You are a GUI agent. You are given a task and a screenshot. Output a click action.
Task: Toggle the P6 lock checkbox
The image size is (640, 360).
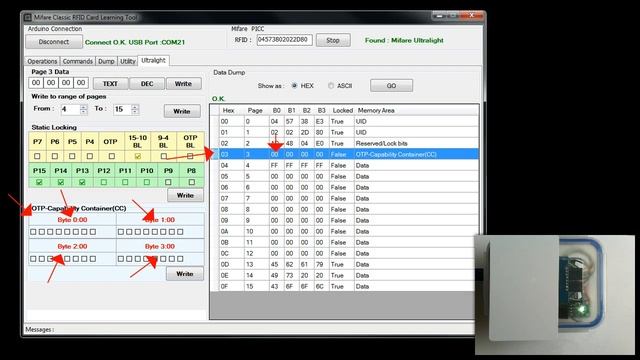click(55, 156)
